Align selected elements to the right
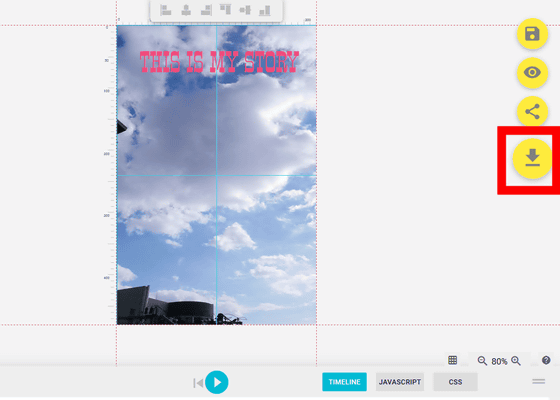The image size is (560, 400). 206,10
